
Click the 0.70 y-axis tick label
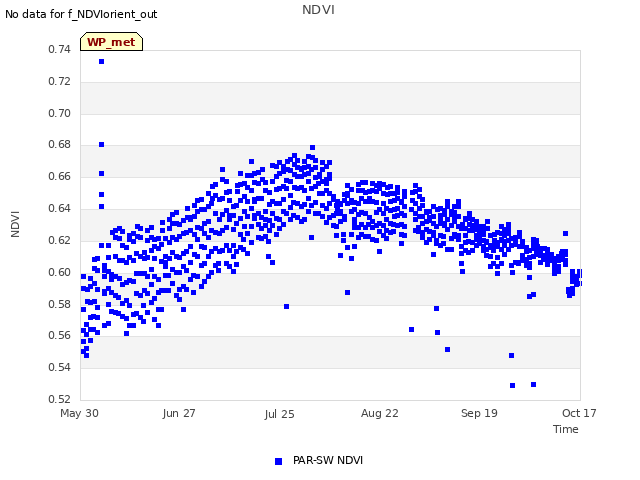(60, 113)
